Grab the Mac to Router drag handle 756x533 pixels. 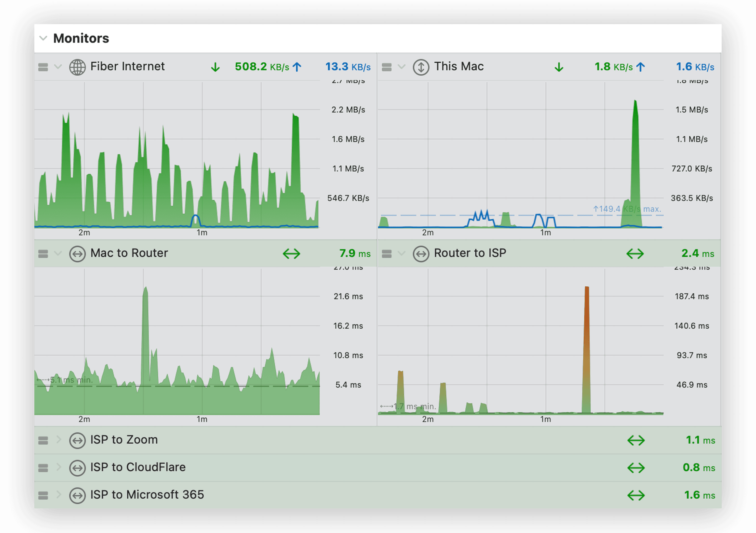[43, 254]
